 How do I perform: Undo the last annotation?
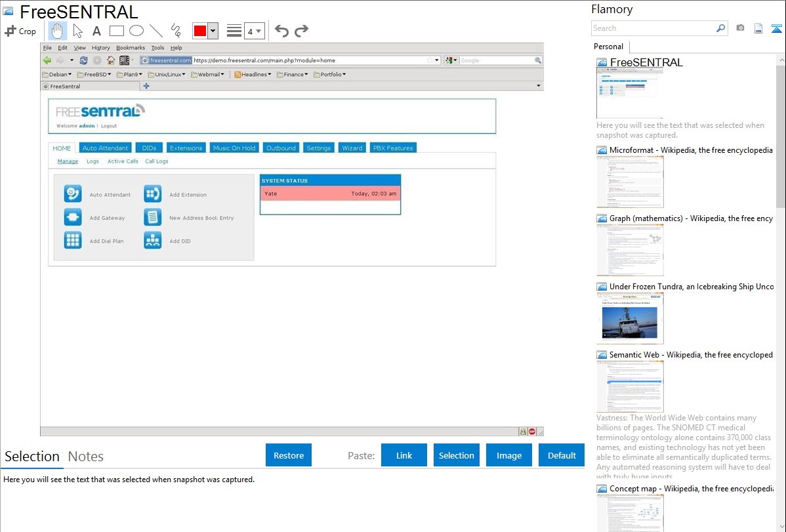281,31
